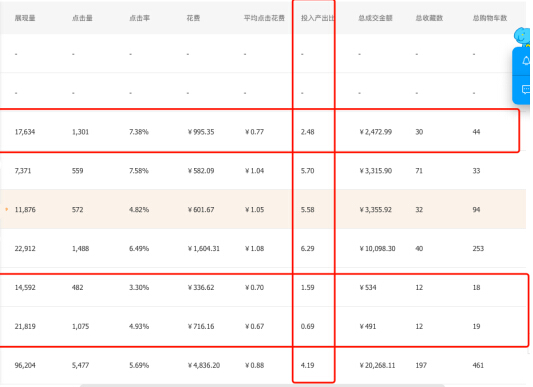
Task: Click the total row value ¥20,268.11
Action: (x=377, y=365)
